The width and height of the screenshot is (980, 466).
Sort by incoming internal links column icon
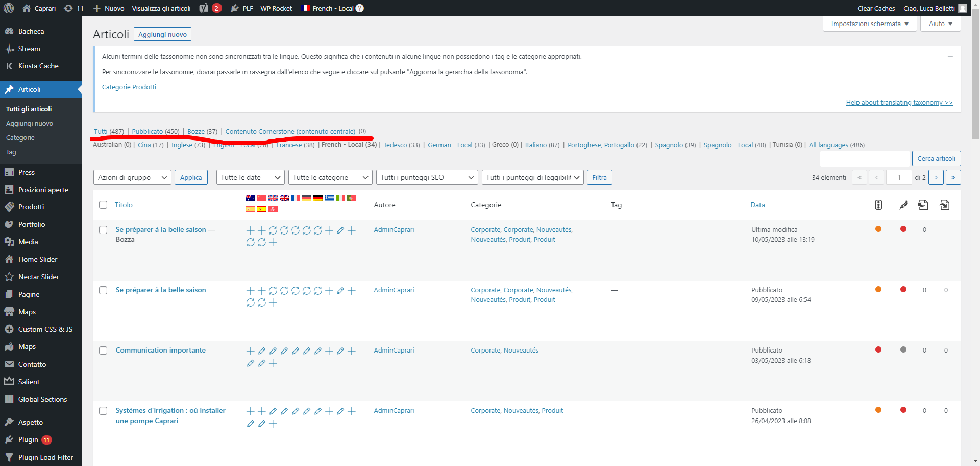[x=945, y=205]
